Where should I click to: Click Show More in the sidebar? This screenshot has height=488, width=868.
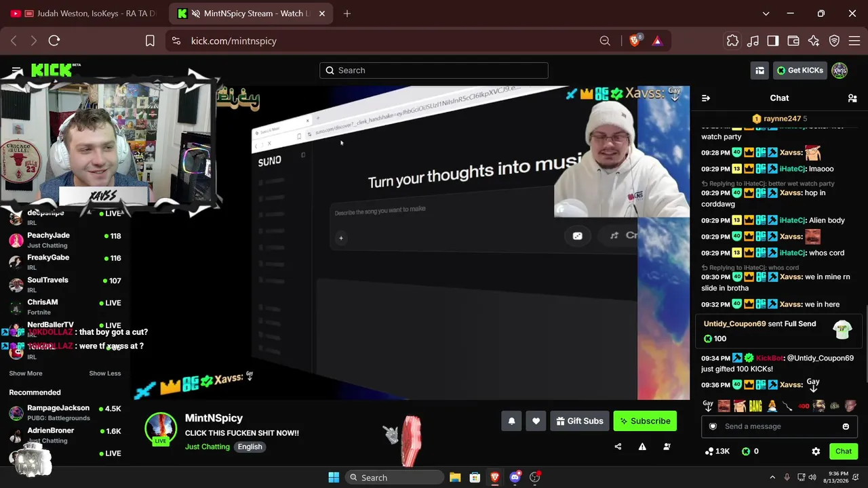pos(26,373)
